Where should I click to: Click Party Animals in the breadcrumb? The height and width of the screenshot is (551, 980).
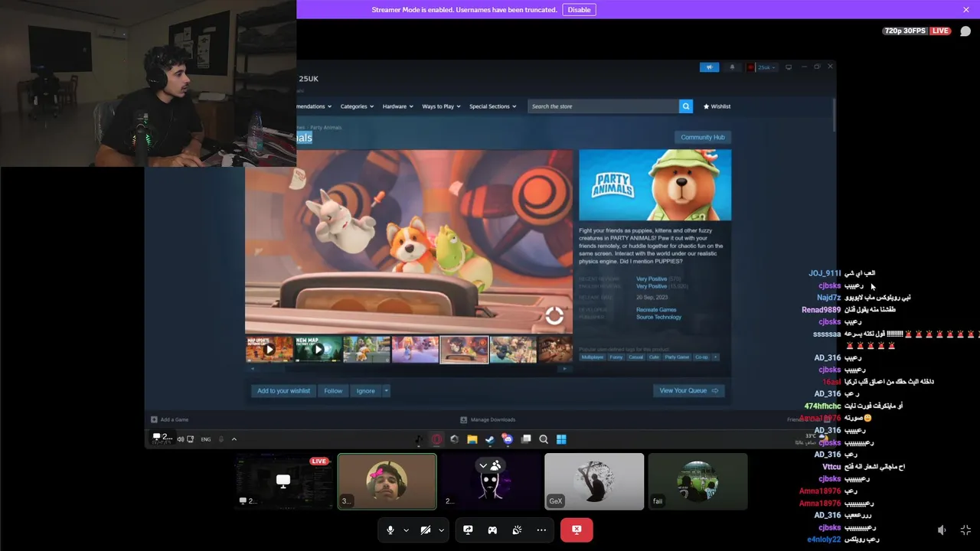(x=326, y=127)
